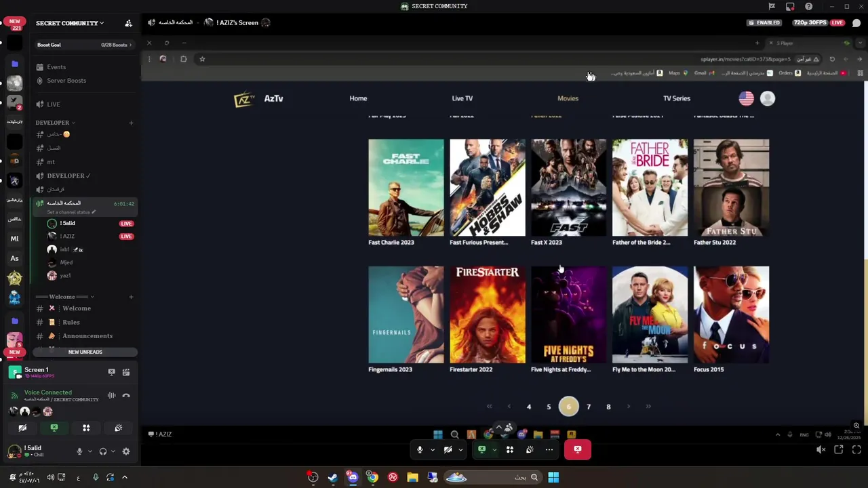This screenshot has height=488, width=868.
Task: Click the next page arrow in pagination
Action: [x=629, y=407]
